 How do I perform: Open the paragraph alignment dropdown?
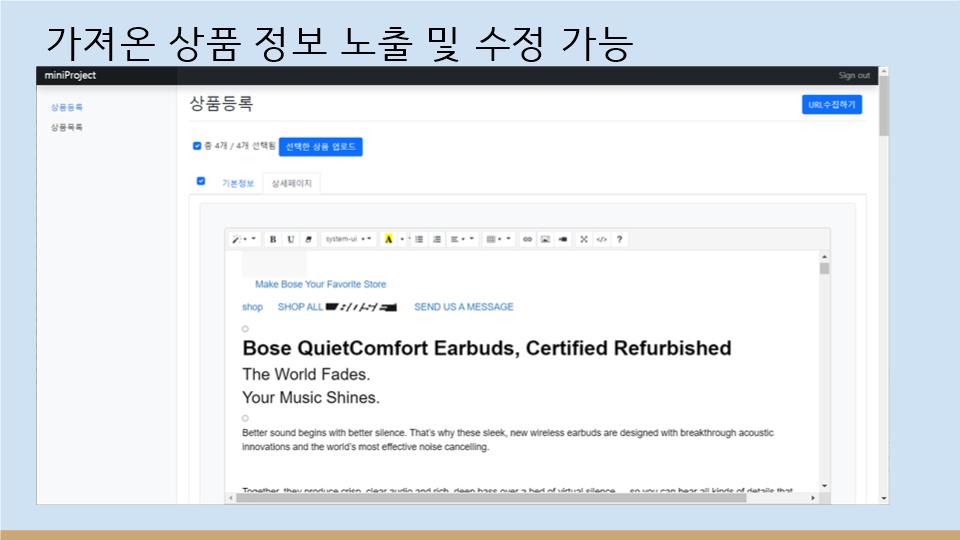point(462,239)
